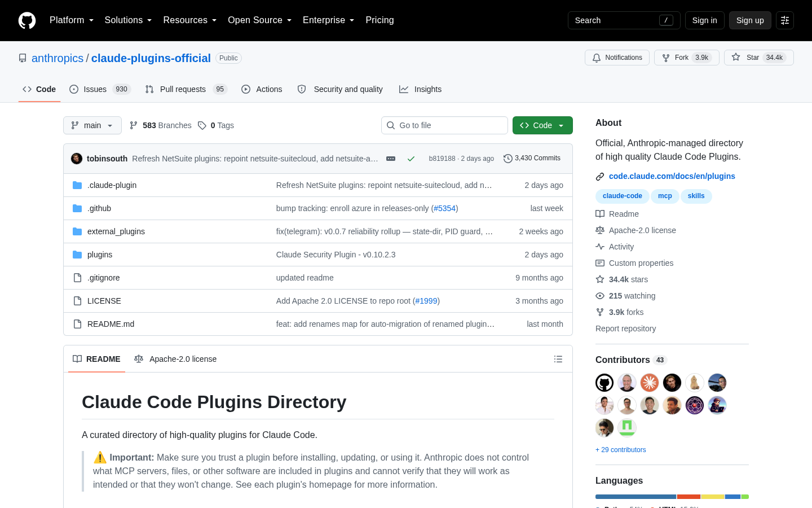Click the yellow segment of the languages bar
Viewport: 812px width, 508px height.
coord(712,497)
